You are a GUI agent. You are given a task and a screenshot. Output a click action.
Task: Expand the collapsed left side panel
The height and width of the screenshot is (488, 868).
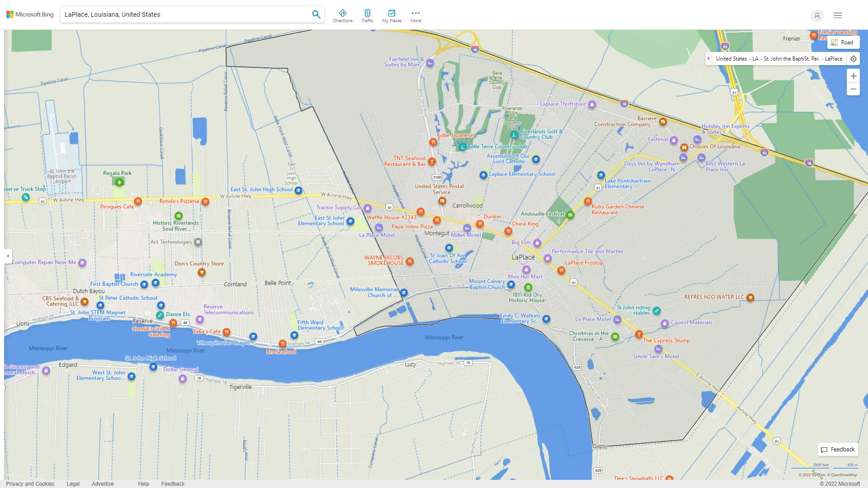pyautogui.click(x=8, y=256)
